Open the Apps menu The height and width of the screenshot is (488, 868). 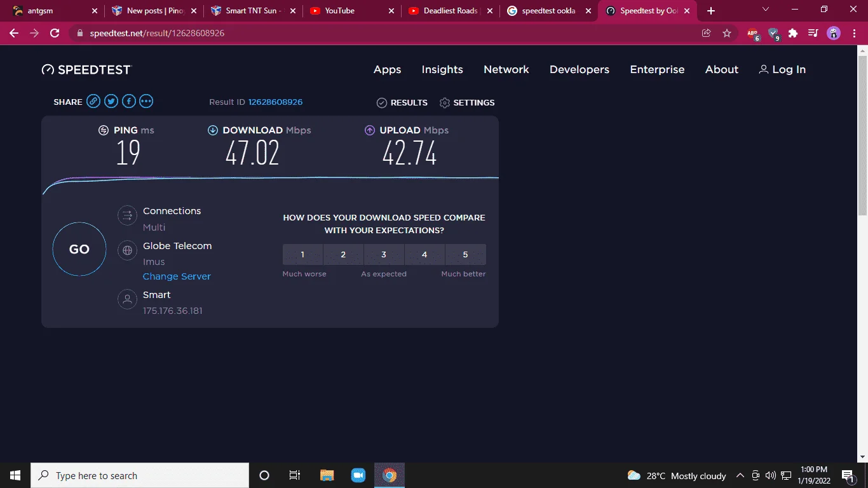point(388,70)
